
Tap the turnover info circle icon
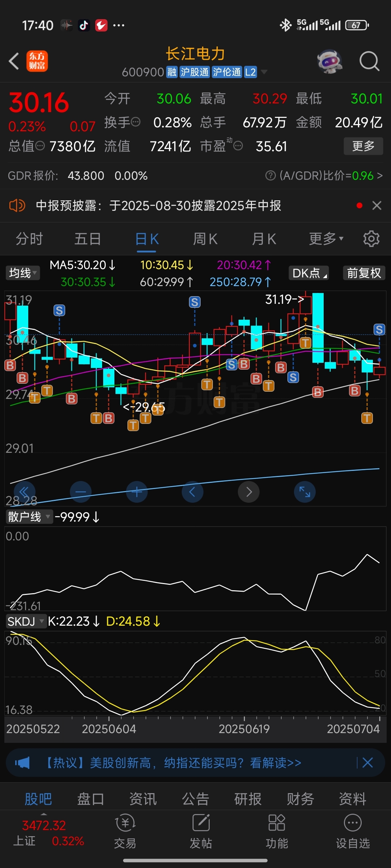136,122
